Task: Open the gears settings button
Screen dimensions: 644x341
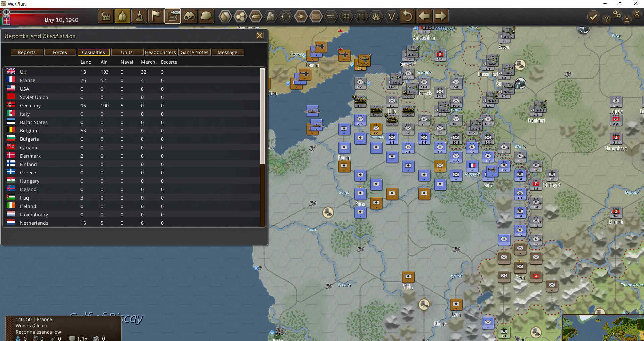Action: pyautogui.click(x=617, y=14)
